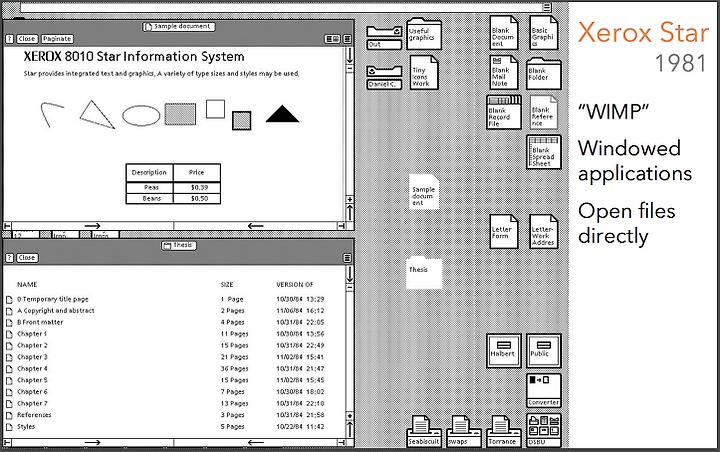This screenshot has width=720, height=452.
Task: Select the large gray rectangle shape
Action: click(x=180, y=114)
